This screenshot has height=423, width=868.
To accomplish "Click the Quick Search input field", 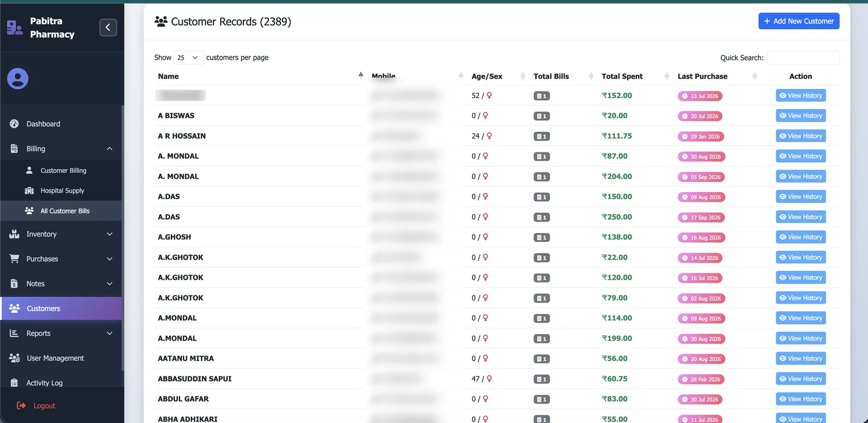I will (803, 57).
